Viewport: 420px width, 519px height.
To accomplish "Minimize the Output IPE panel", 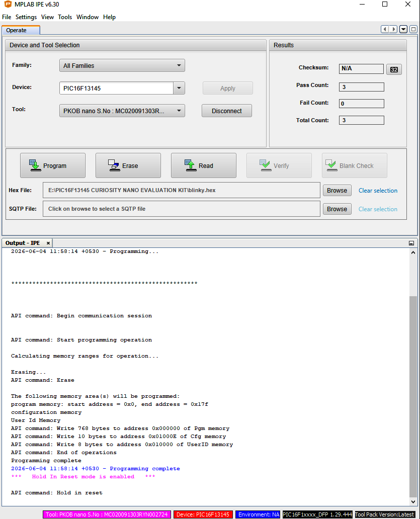I will point(411,243).
